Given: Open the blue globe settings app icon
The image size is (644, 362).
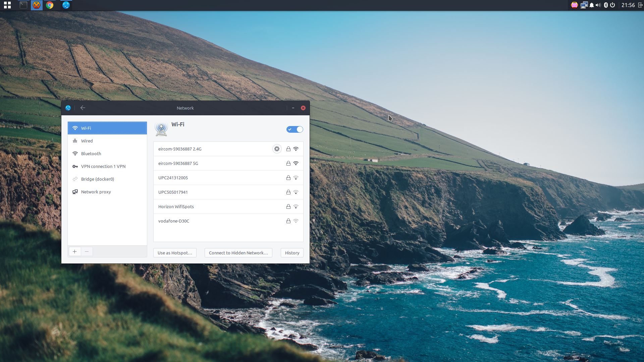Looking at the screenshot, I should coord(66,5).
